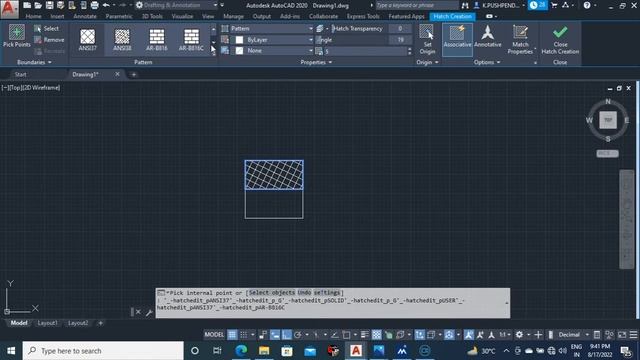Image resolution: width=640 pixels, height=360 pixels.
Task: Click the Clean Screen status bar icon
Action: (x=622, y=335)
